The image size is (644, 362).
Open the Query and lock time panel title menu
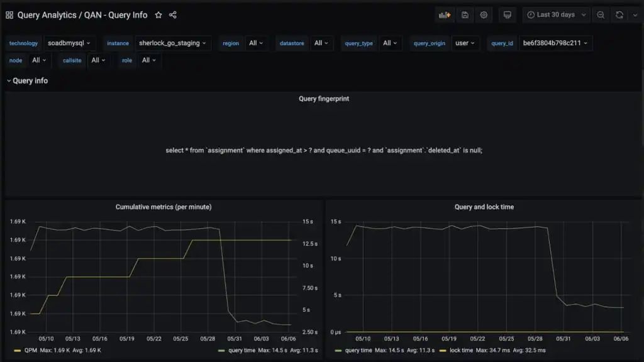point(484,207)
